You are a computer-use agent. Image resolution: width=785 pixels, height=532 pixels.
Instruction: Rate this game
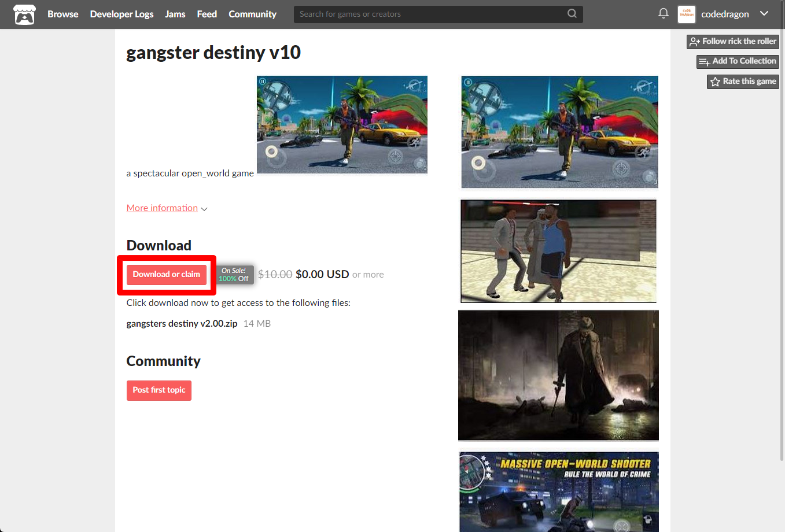(x=743, y=82)
